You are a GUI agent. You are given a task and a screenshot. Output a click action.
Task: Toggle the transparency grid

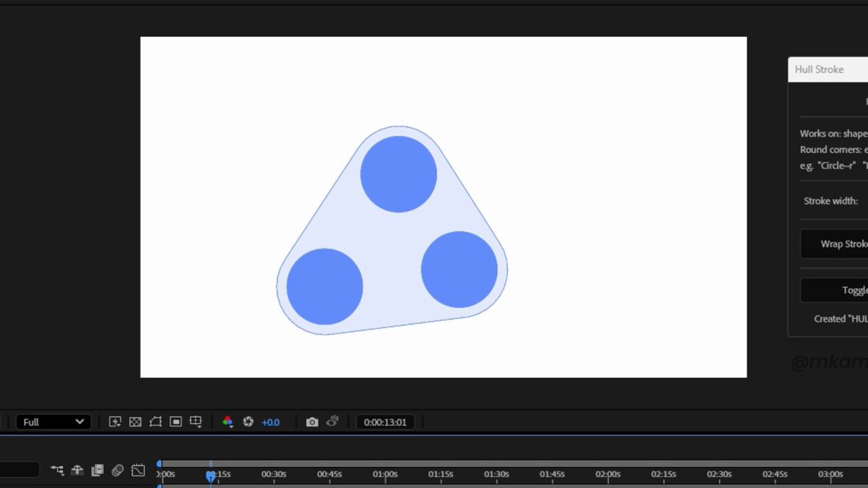point(135,421)
